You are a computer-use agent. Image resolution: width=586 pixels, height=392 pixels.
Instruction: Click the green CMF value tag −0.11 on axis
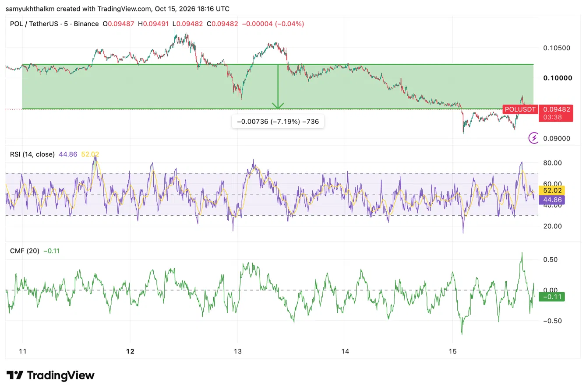552,297
